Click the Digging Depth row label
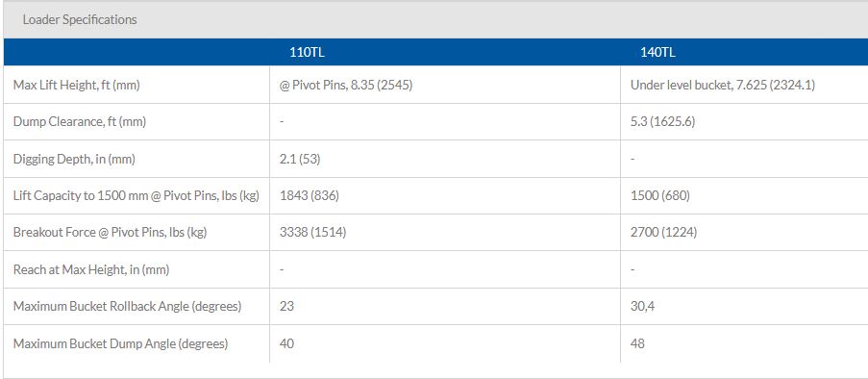 click(74, 159)
